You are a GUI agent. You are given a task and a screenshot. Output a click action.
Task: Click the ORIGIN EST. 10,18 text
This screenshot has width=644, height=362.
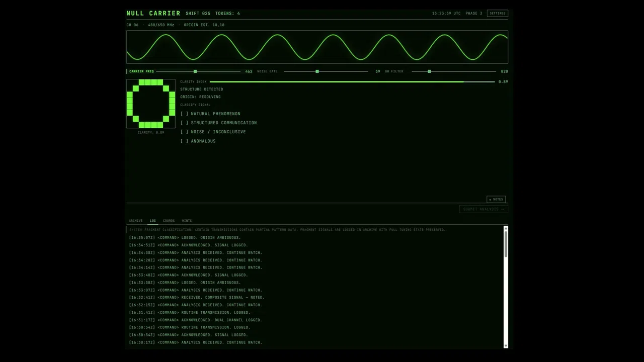(x=204, y=25)
